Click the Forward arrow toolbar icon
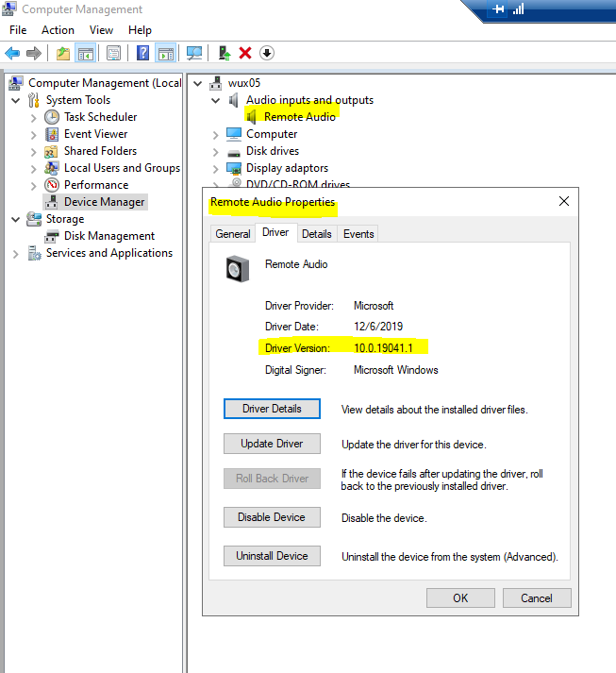Screen dimensions: 616x673 pos(34,53)
